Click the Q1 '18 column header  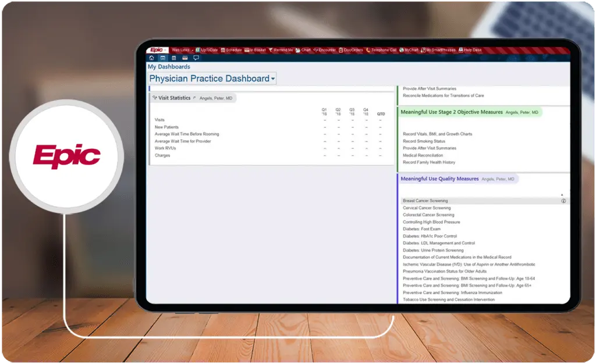coord(324,112)
